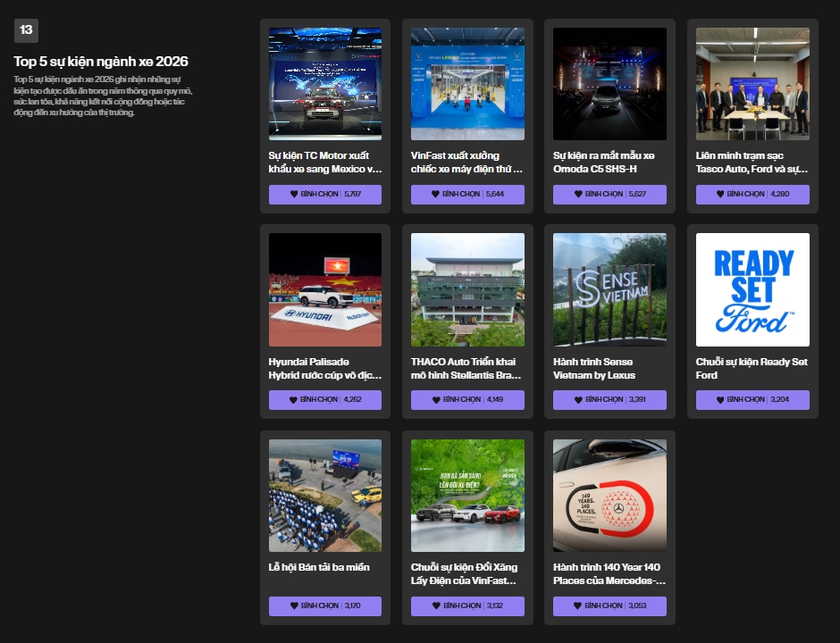
Task: Vote BÌNH CHỌN with 5,644 votes
Action: pyautogui.click(x=467, y=195)
